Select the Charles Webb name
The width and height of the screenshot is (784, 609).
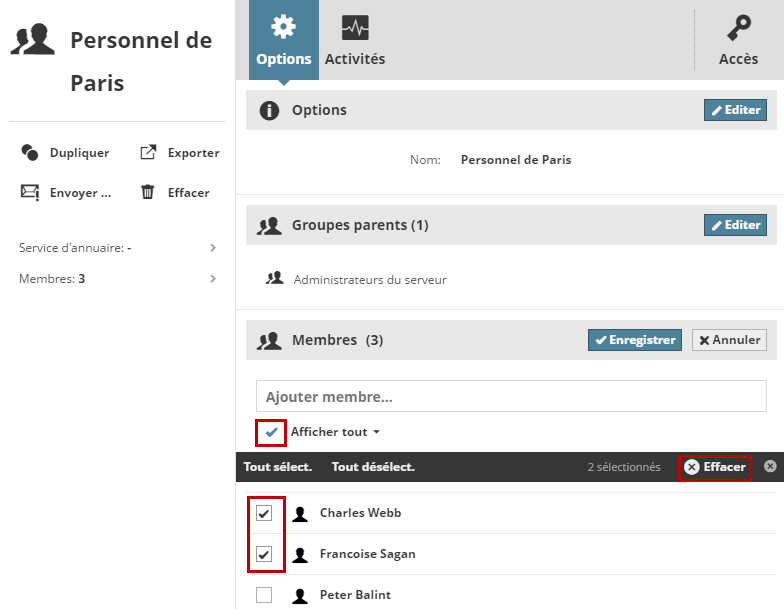coord(360,513)
